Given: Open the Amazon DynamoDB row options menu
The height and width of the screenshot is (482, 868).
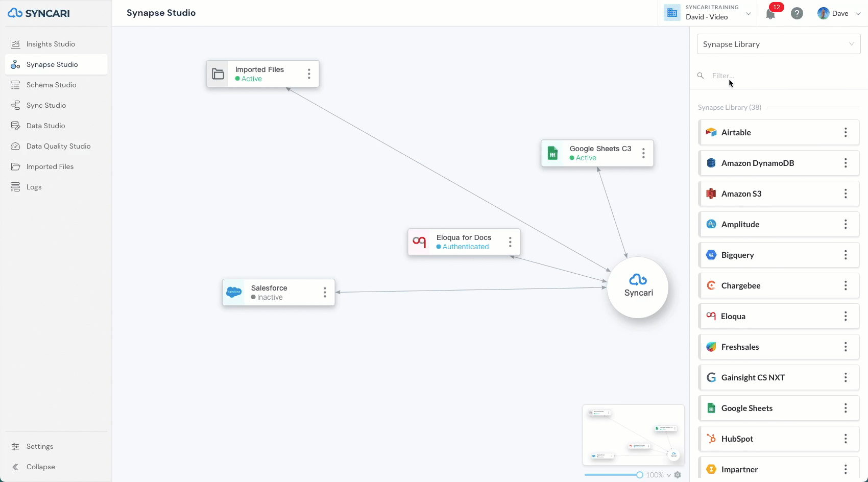Looking at the screenshot, I should point(846,163).
